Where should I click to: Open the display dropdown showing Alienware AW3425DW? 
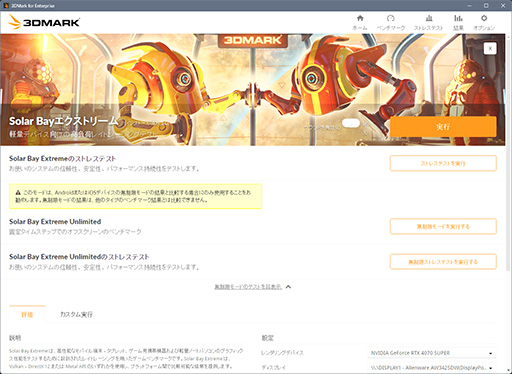pos(432,368)
